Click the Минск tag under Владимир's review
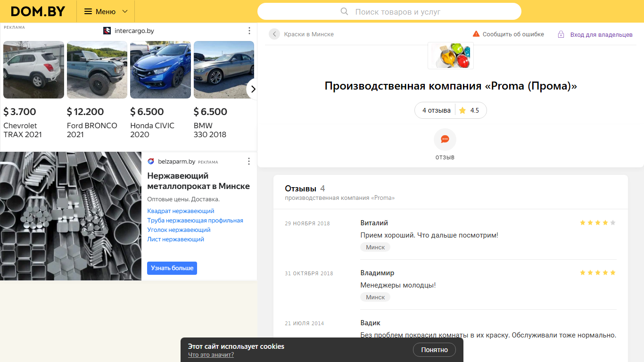The height and width of the screenshot is (362, 644). coord(375,297)
